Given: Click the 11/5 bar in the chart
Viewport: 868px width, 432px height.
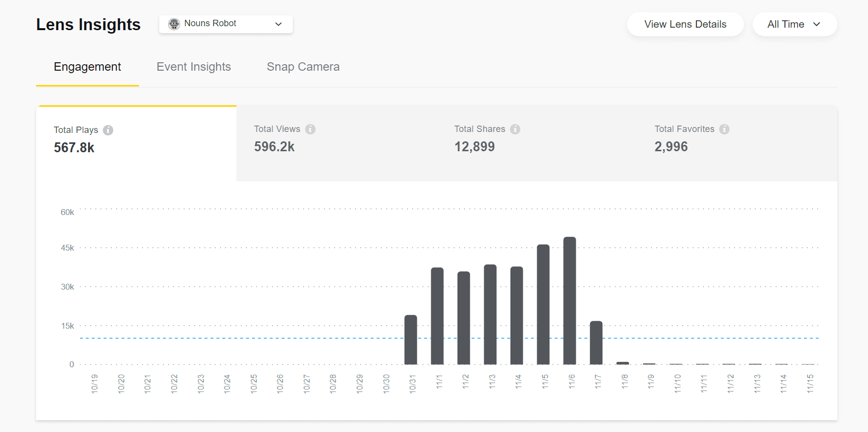Looking at the screenshot, I should pos(543,304).
